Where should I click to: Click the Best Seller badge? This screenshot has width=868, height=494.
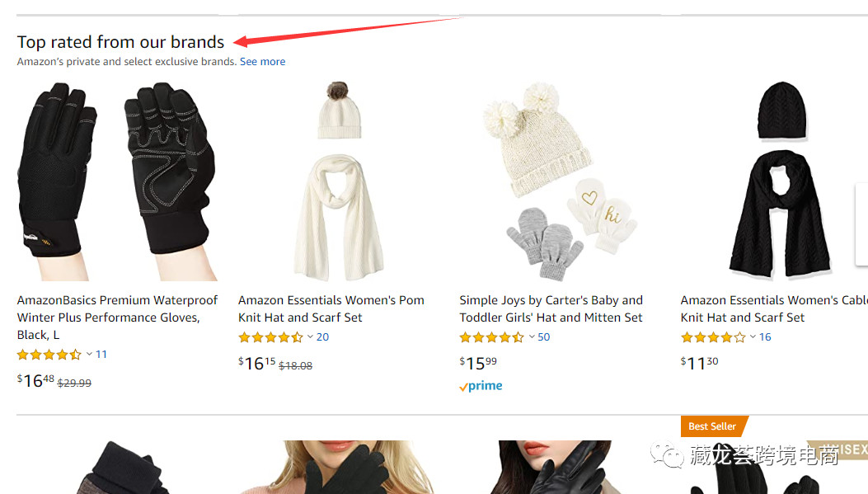(712, 426)
